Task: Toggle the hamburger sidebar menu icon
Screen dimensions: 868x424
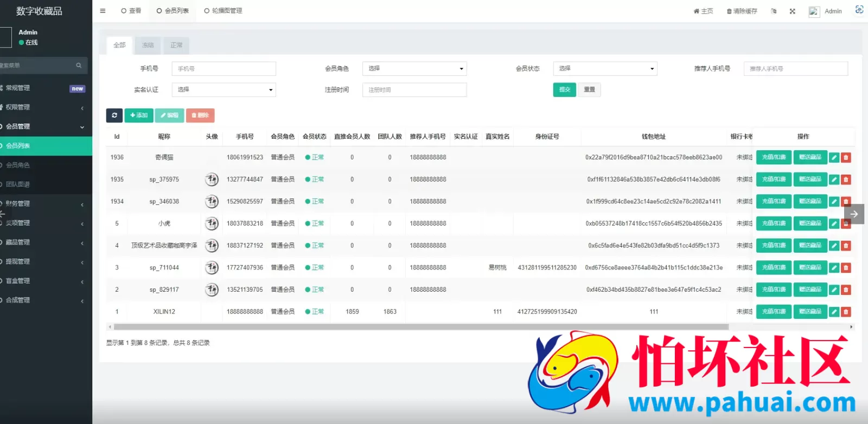Action: [x=103, y=11]
